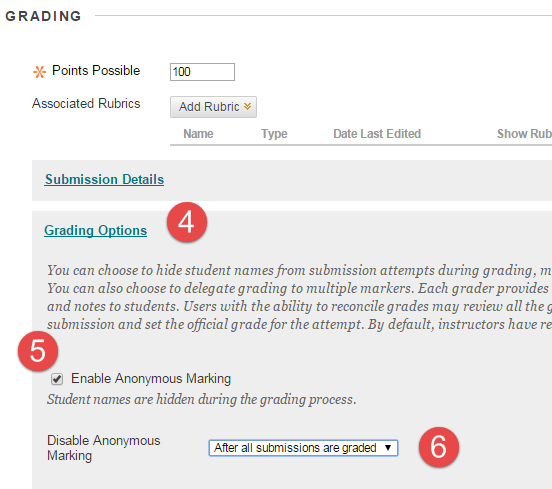Click the Associated Rubrics label
The image size is (552, 489).
point(86,104)
